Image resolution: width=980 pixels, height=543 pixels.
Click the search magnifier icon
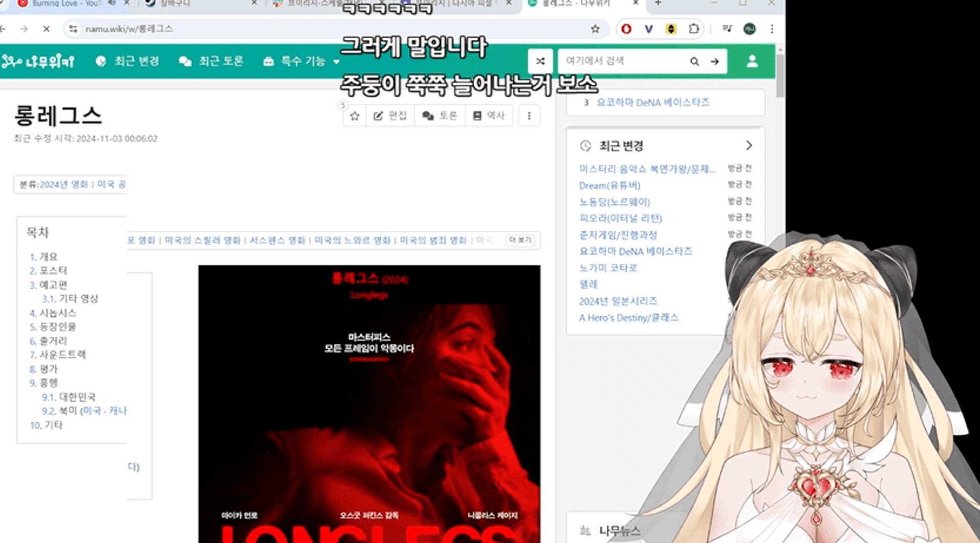click(x=695, y=61)
